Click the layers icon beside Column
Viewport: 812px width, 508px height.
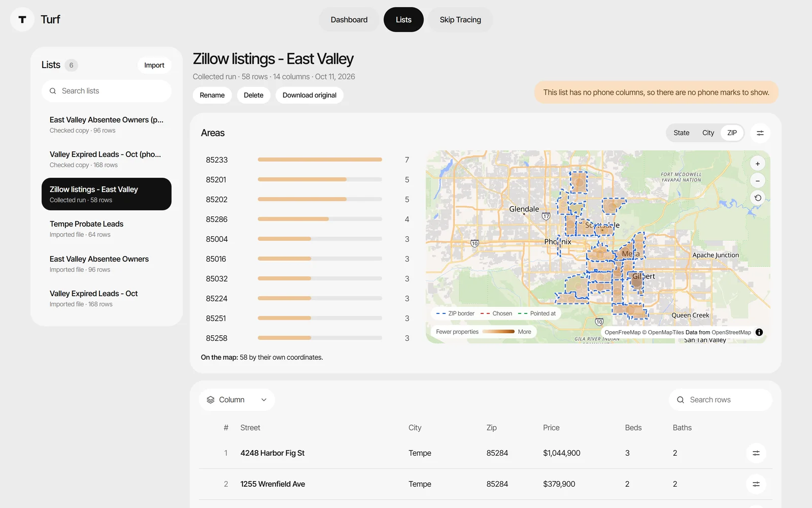211,400
